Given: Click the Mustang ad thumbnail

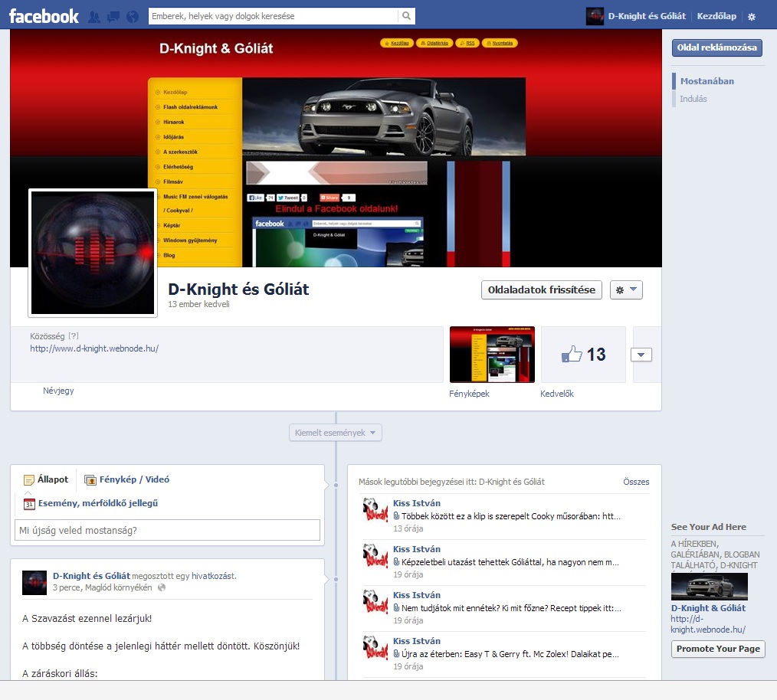Looking at the screenshot, I should pyautogui.click(x=709, y=587).
